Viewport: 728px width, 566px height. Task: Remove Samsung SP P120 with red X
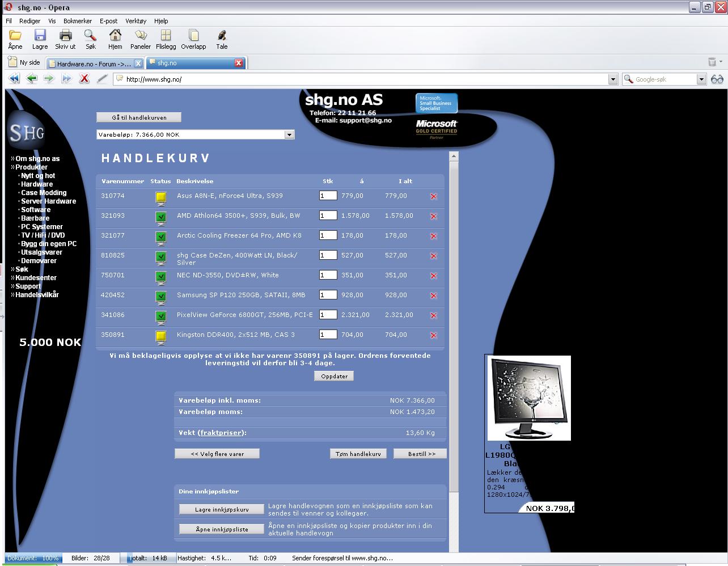click(434, 296)
